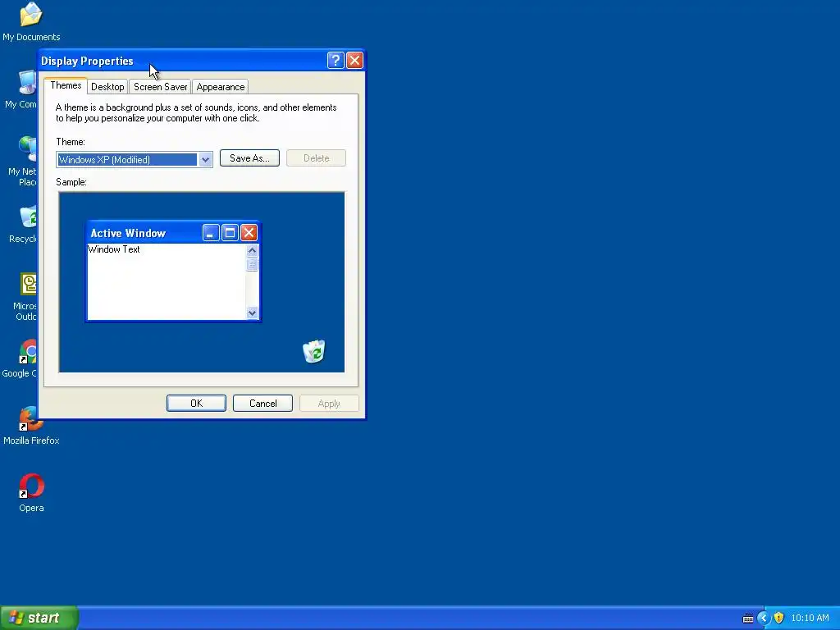Open the Start menu
Screen dimensions: 840x630
click(39, 618)
